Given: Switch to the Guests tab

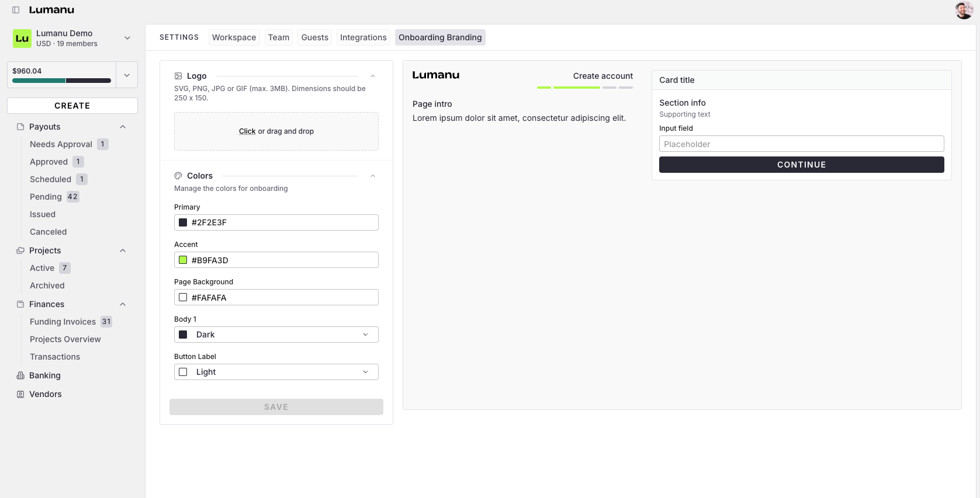Looking at the screenshot, I should 314,37.
